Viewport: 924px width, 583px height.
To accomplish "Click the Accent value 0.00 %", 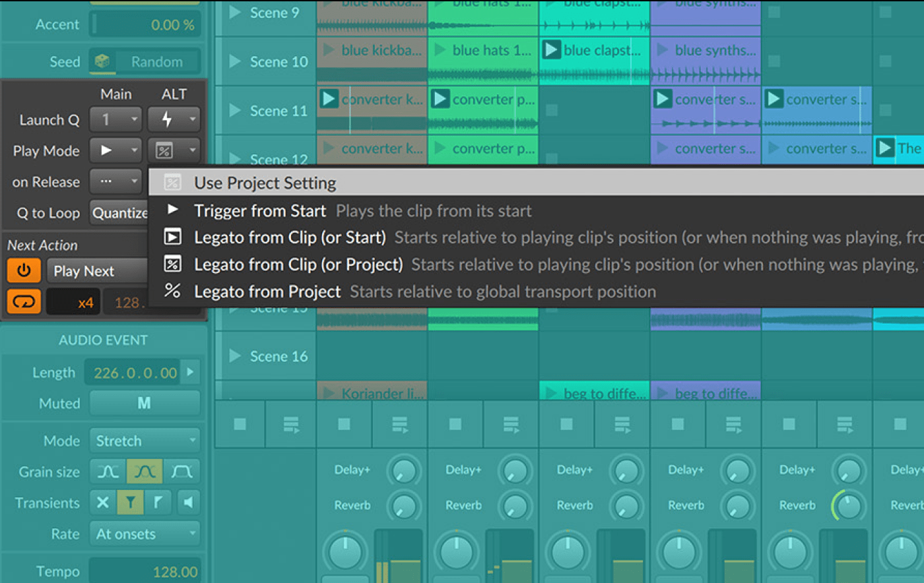I will tap(145, 24).
